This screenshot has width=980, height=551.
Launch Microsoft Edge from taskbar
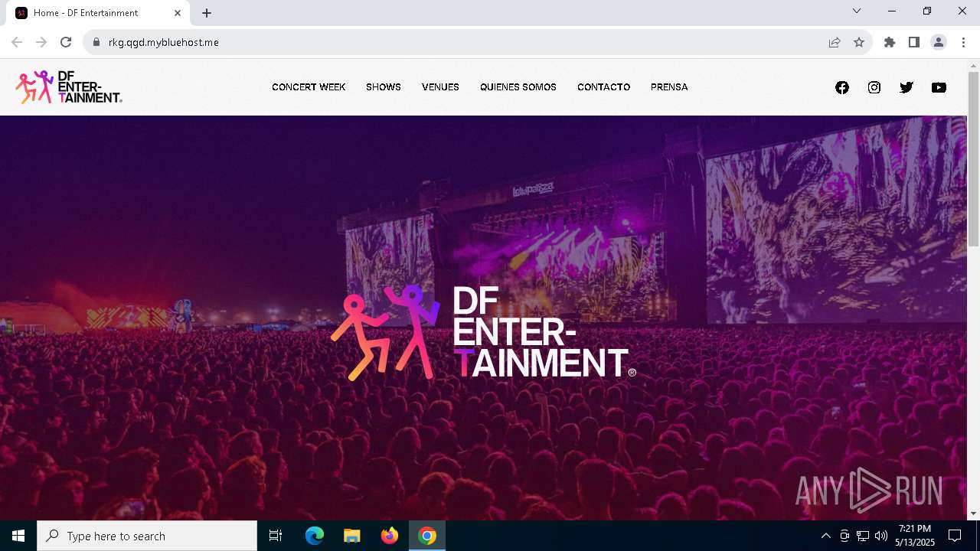[315, 536]
